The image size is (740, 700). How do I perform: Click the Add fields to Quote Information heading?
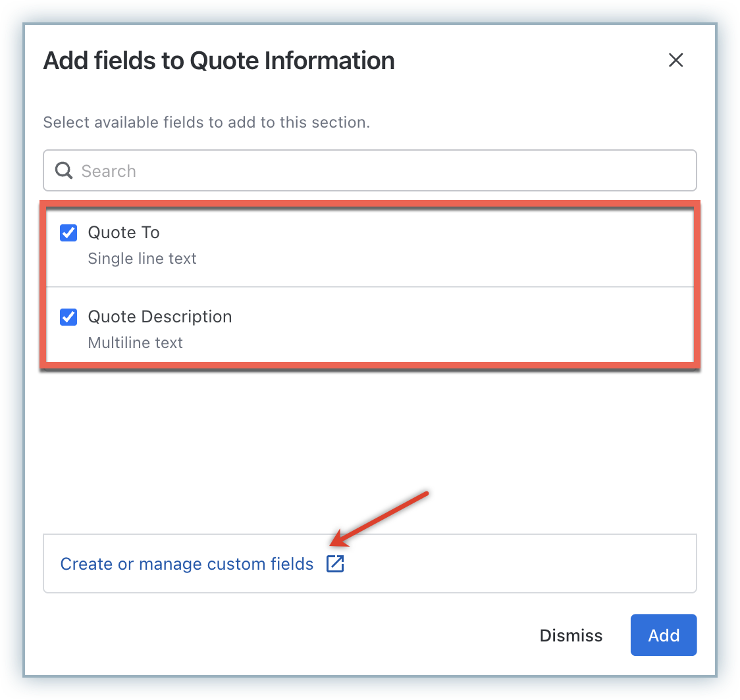[x=219, y=61]
